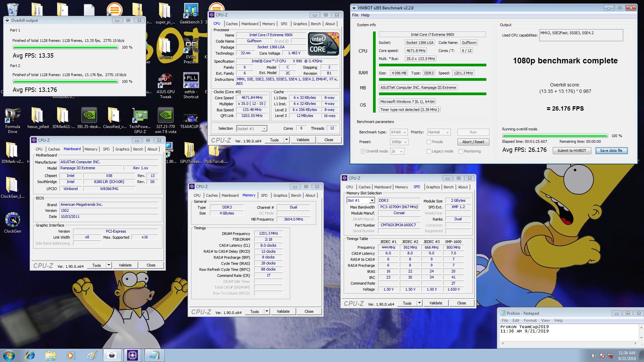Expand Tools arrow in CPU-Z CPU window

coord(286,140)
